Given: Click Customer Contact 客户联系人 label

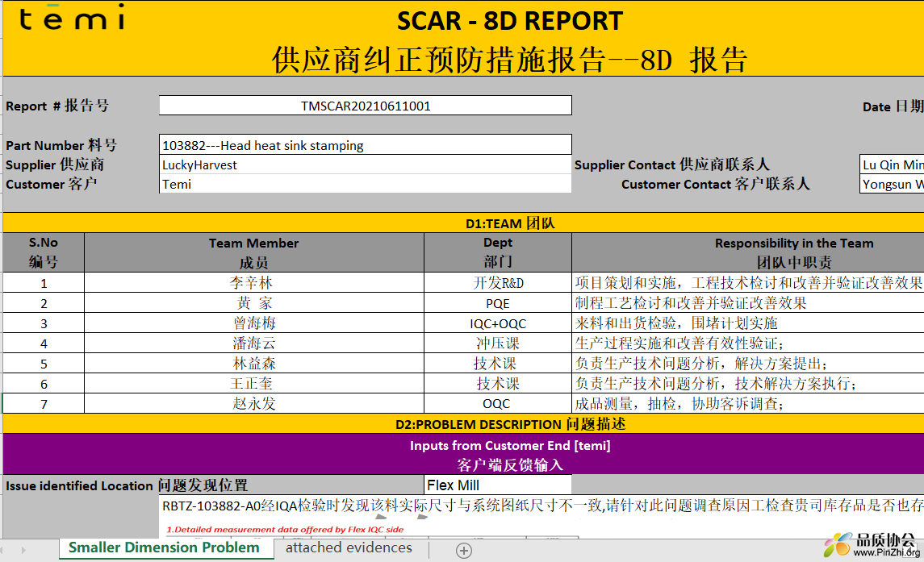Looking at the screenshot, I should (715, 185).
